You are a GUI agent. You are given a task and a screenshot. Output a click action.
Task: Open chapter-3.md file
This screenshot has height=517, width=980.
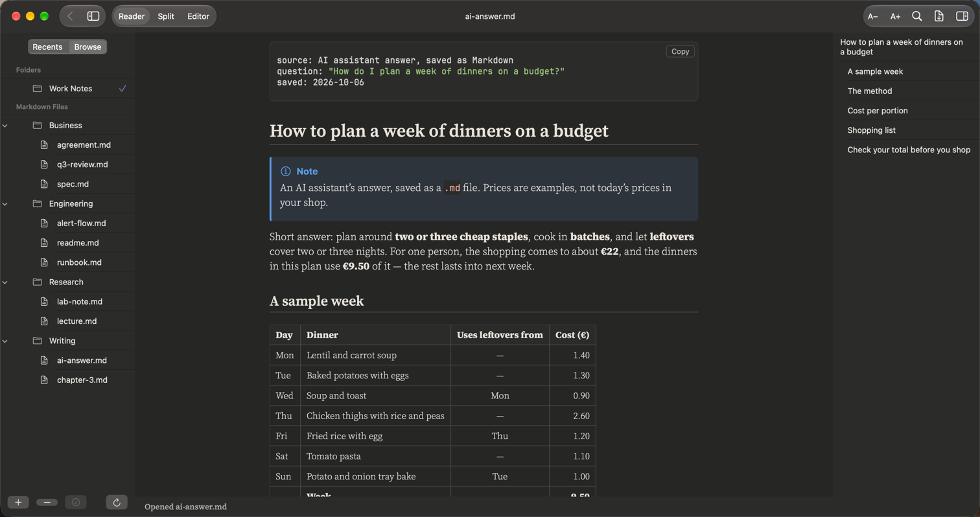pos(82,380)
